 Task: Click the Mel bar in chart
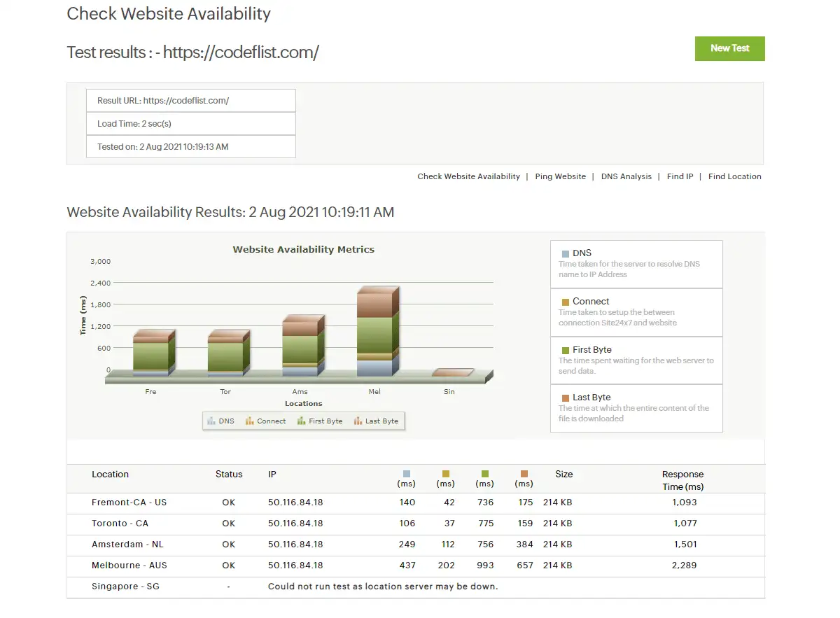378,331
